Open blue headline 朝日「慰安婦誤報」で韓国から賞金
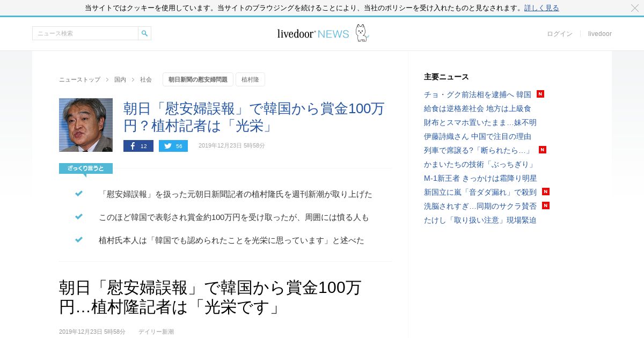Viewport: 644px width, 338px height. point(254,117)
